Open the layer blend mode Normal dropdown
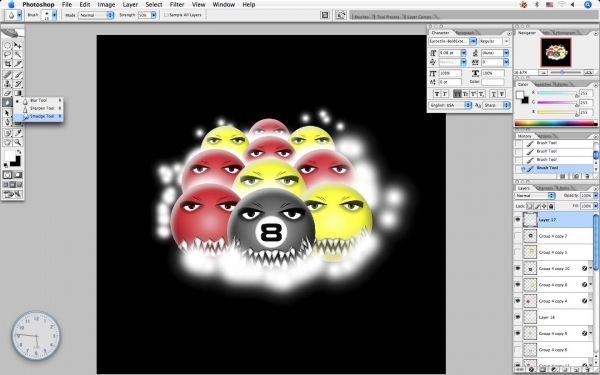The image size is (600, 375). 535,196
